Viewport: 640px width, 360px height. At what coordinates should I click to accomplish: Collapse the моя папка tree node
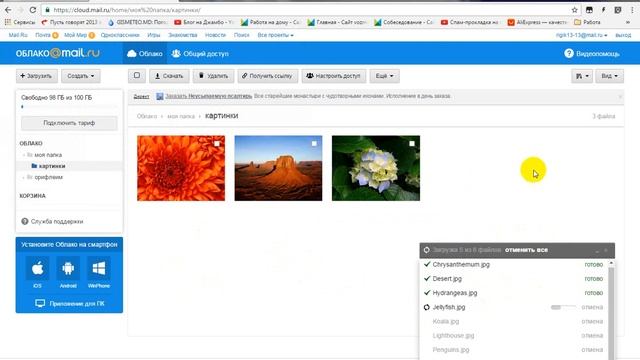click(x=24, y=155)
